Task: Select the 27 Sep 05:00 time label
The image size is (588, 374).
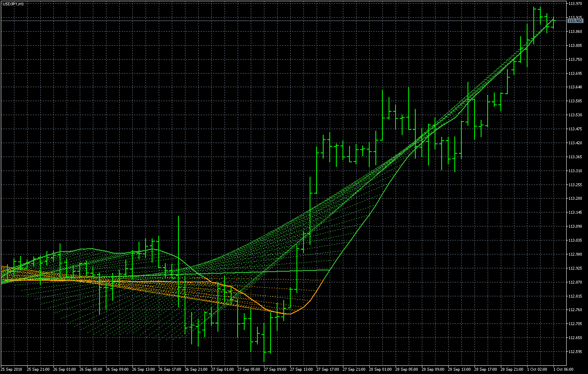Action: pos(249,369)
